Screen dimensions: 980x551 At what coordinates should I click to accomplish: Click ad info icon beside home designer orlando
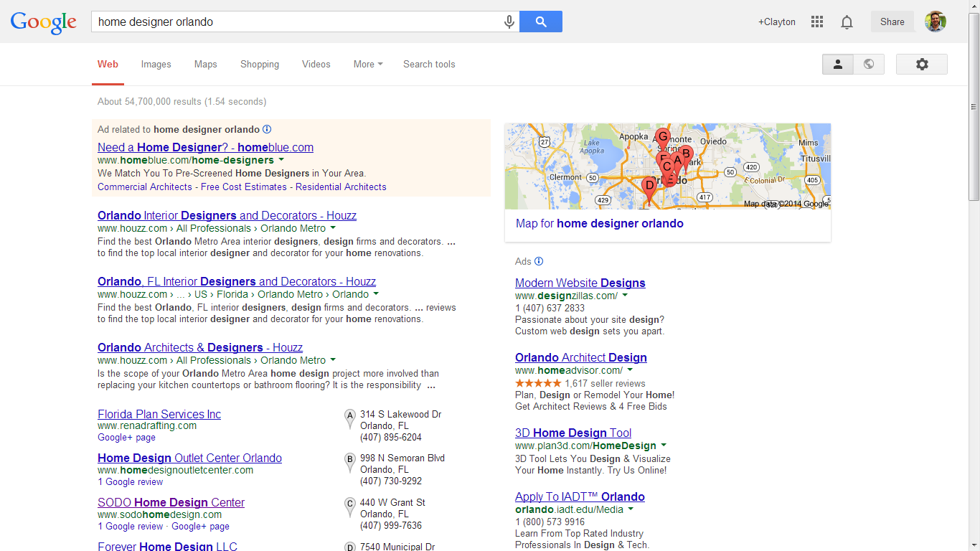[267, 130]
